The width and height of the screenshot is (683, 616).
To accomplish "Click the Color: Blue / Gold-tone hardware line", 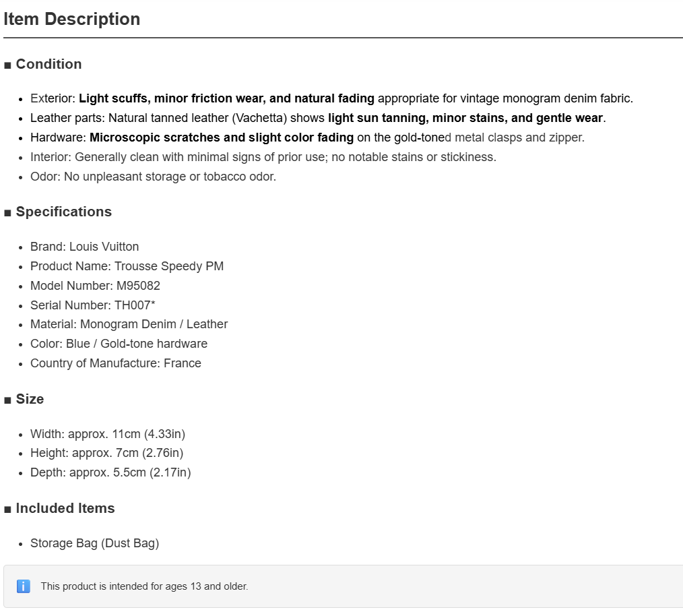I will point(119,344).
